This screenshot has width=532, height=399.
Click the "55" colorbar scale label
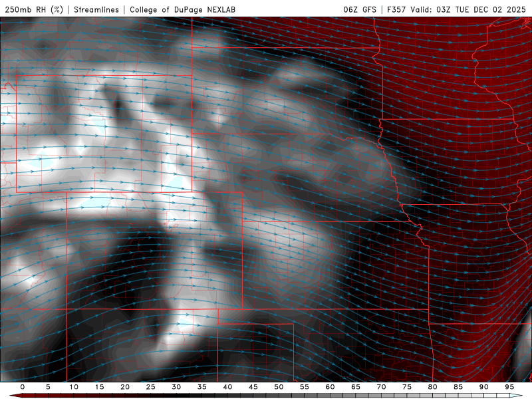pyautogui.click(x=305, y=387)
